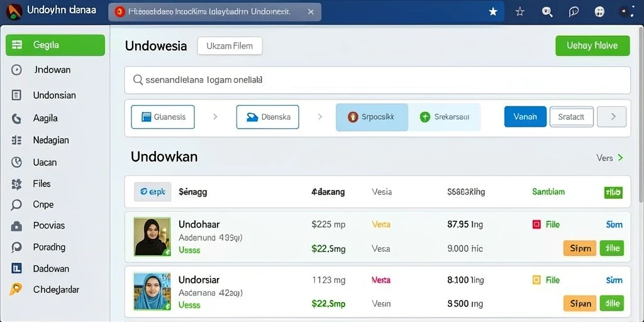
Task: Click the filled white star icon
Action: pyautogui.click(x=493, y=12)
